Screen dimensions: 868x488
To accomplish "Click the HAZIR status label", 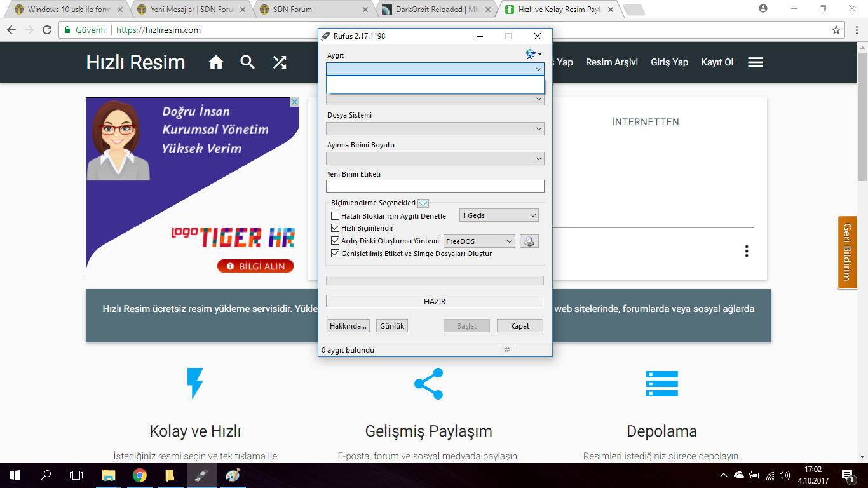I will click(435, 302).
